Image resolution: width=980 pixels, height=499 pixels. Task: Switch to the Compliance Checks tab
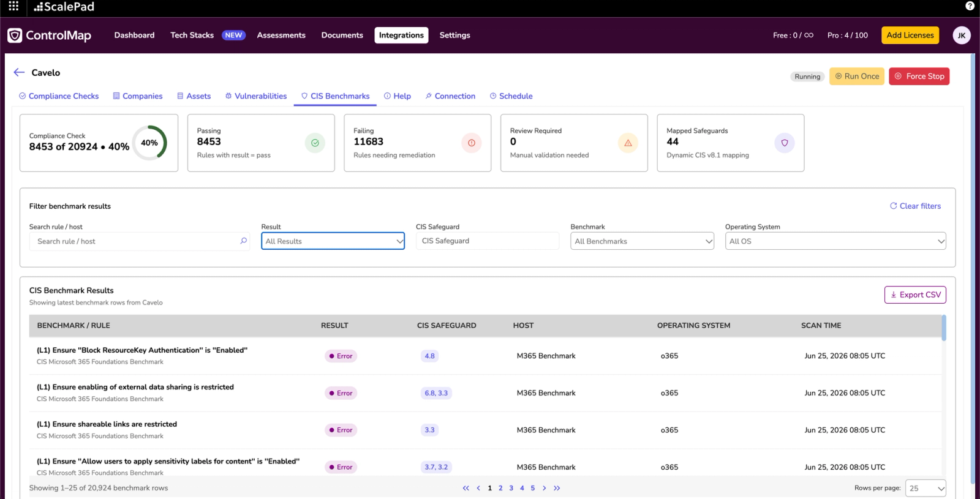(x=59, y=96)
